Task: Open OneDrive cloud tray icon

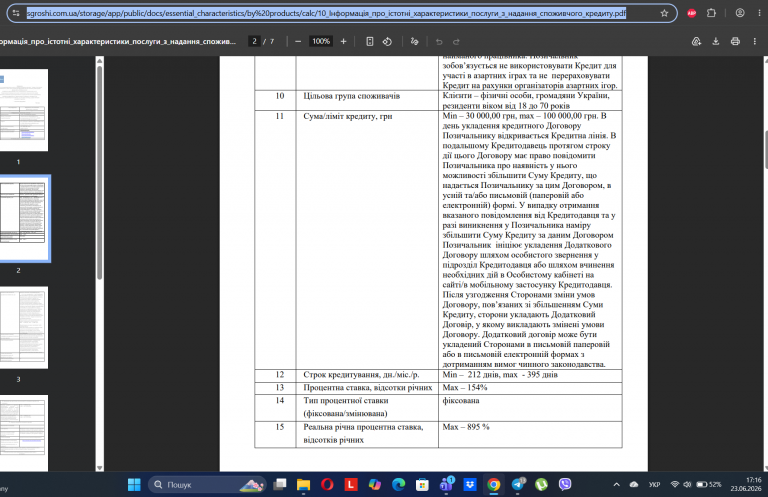Action: pyautogui.click(x=634, y=485)
